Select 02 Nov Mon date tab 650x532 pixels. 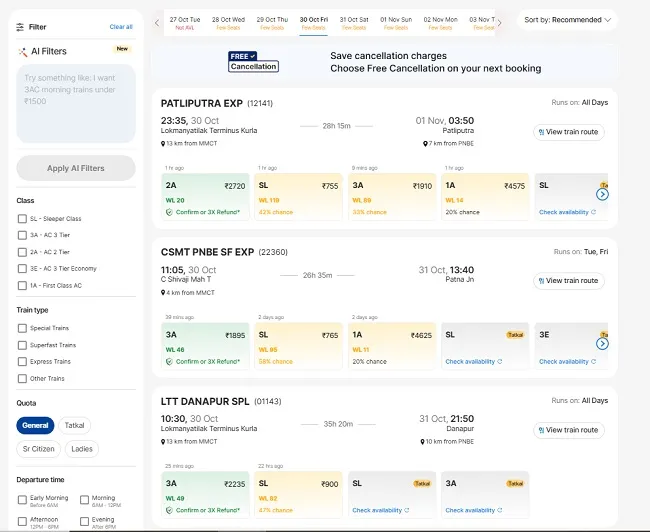click(x=440, y=23)
